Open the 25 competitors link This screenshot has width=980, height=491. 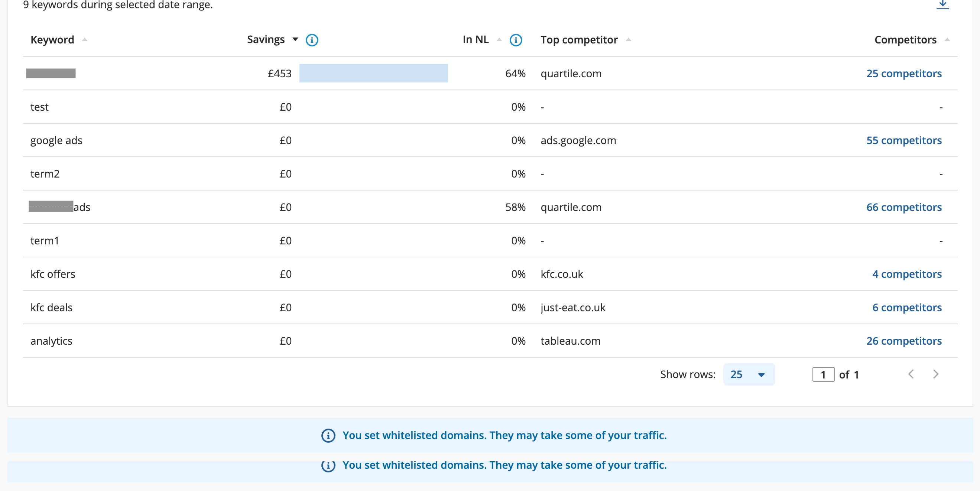[904, 74]
